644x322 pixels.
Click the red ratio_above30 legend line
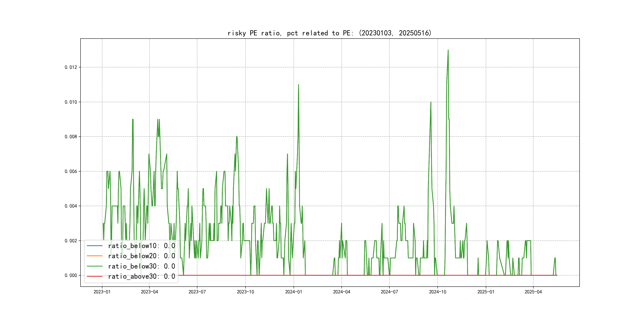pyautogui.click(x=94, y=276)
